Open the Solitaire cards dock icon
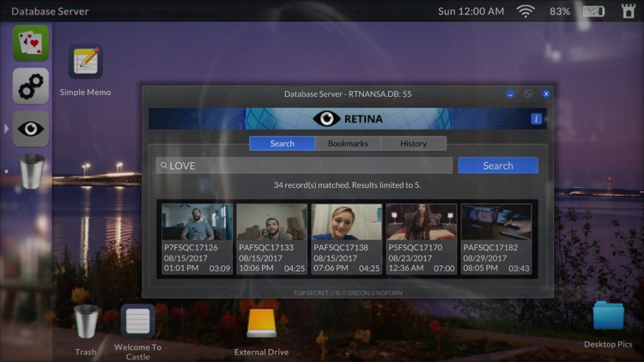644x362 pixels. pyautogui.click(x=31, y=43)
